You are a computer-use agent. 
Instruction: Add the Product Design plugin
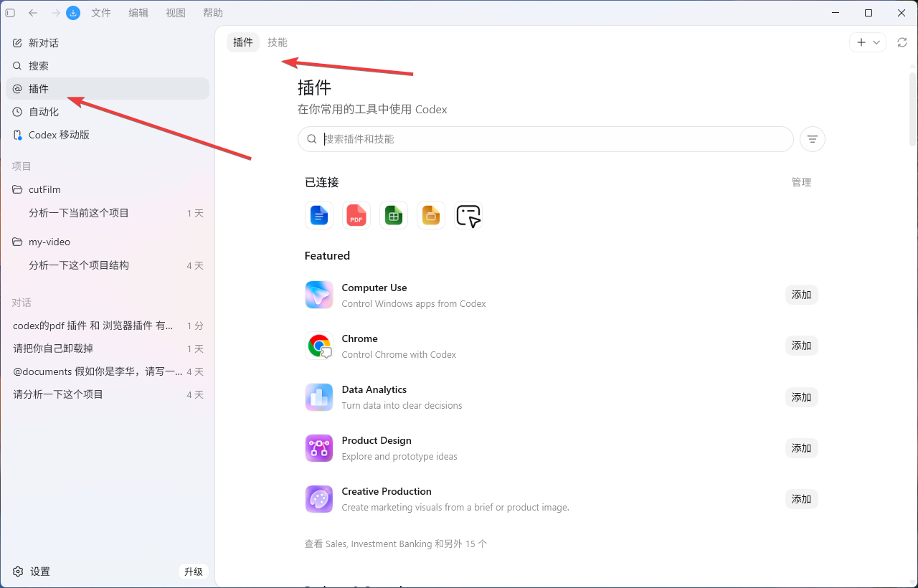coord(802,447)
